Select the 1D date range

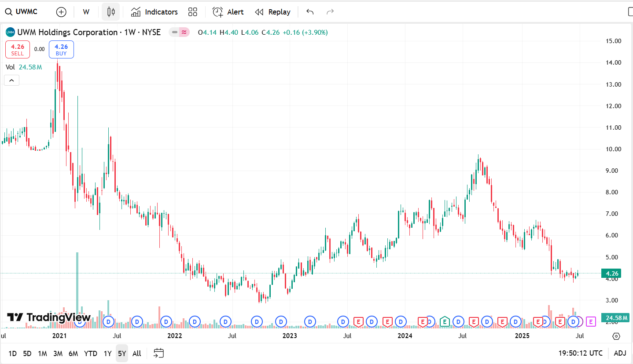click(12, 353)
